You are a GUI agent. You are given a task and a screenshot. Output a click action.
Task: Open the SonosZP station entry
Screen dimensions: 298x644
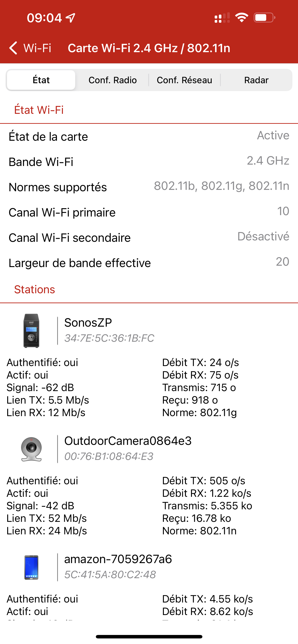click(x=88, y=322)
